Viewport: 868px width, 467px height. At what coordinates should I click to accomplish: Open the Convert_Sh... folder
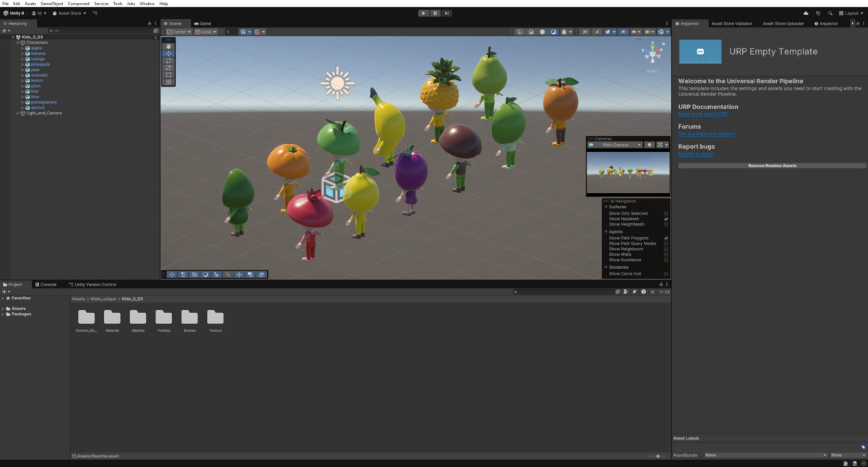[86, 320]
